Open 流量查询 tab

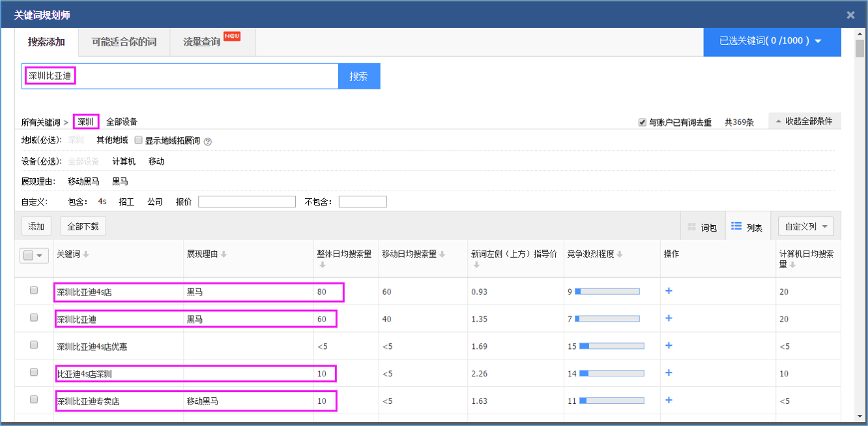pyautogui.click(x=212, y=42)
